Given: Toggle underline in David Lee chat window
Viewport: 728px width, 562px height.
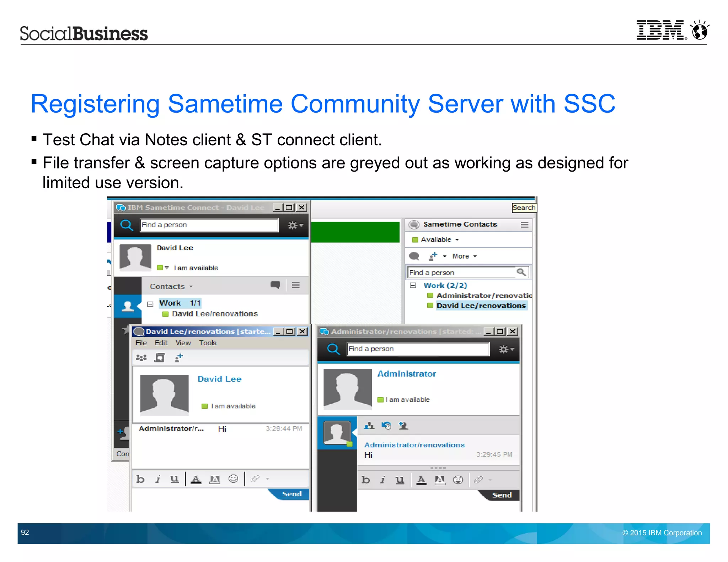Looking at the screenshot, I should point(174,480).
